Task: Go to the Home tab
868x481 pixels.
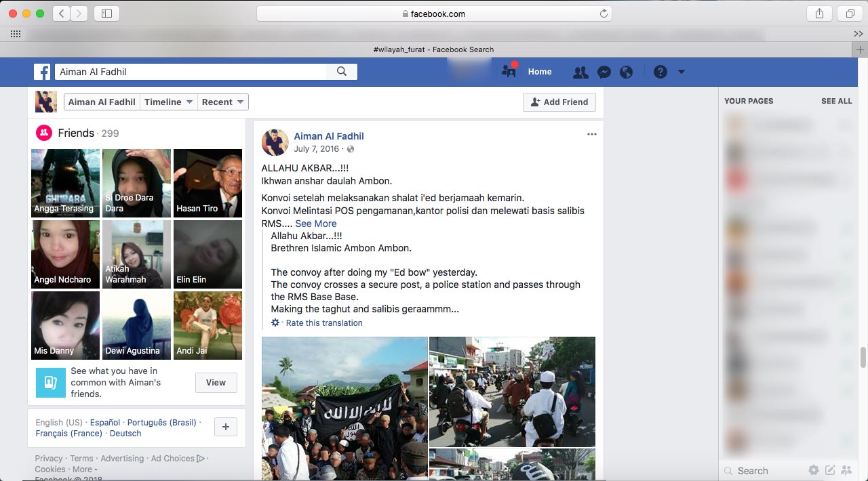Action: tap(540, 72)
